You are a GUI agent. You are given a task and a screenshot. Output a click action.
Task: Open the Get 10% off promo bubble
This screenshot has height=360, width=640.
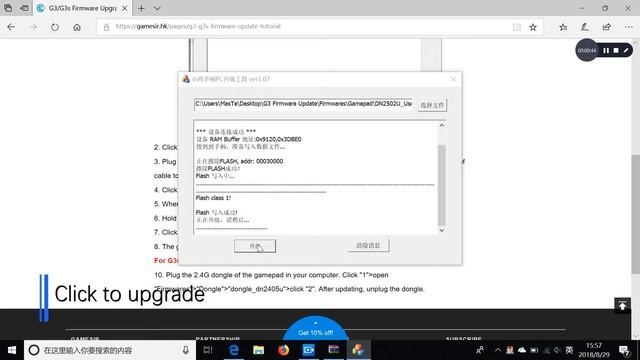316,329
